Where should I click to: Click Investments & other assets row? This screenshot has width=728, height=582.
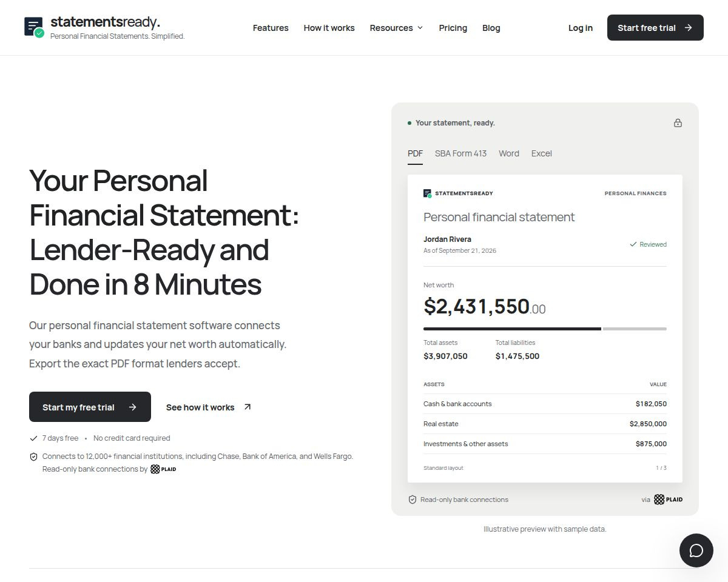(x=545, y=444)
